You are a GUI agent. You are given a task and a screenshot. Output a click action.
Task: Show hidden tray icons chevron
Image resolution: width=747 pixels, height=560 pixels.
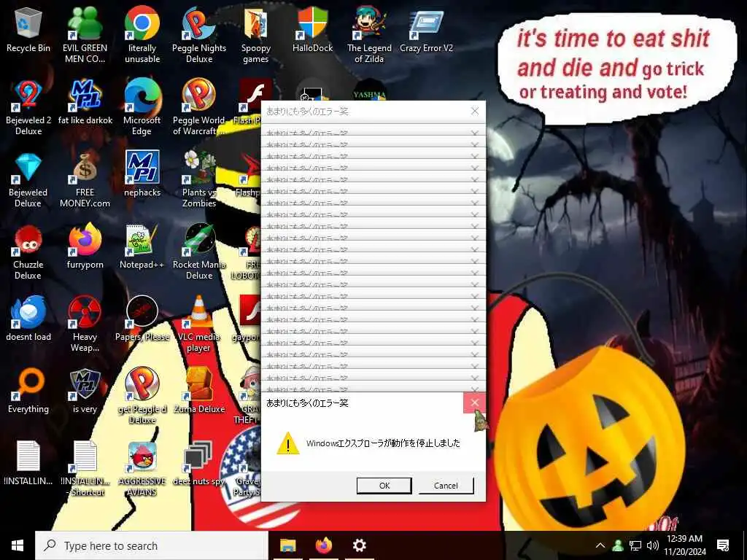pyautogui.click(x=600, y=545)
